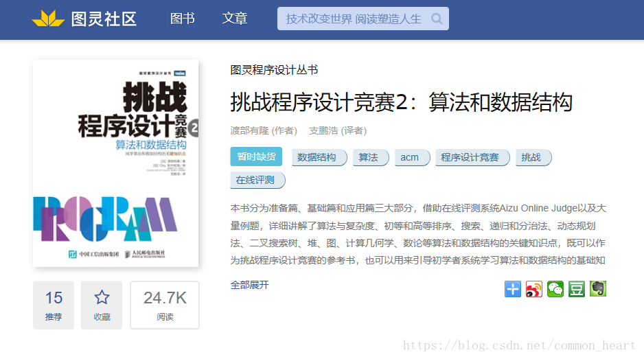The width and height of the screenshot is (644, 359).
Task: Click translator 支鹏浩 (译者)
Action: click(x=338, y=130)
